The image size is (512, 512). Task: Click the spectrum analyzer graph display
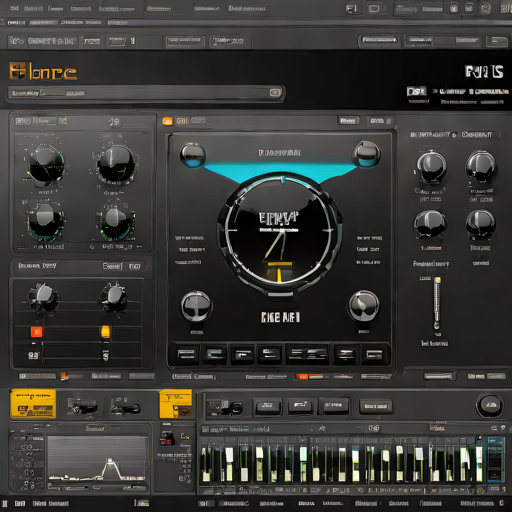pyautogui.click(x=97, y=459)
